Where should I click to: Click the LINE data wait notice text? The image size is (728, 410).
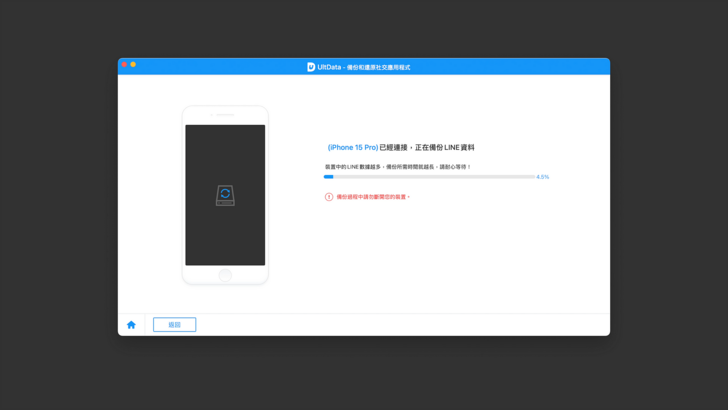click(x=397, y=167)
